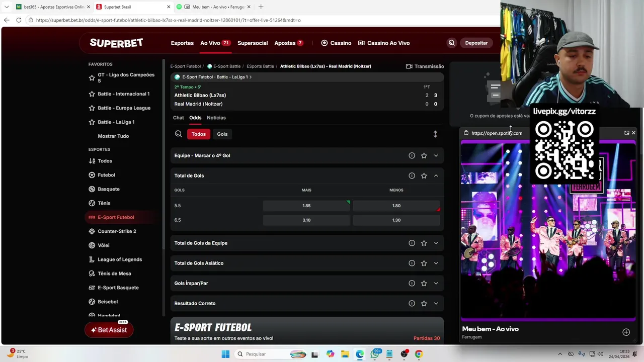Switch to the bet365 browser tab

pyautogui.click(x=52, y=7)
